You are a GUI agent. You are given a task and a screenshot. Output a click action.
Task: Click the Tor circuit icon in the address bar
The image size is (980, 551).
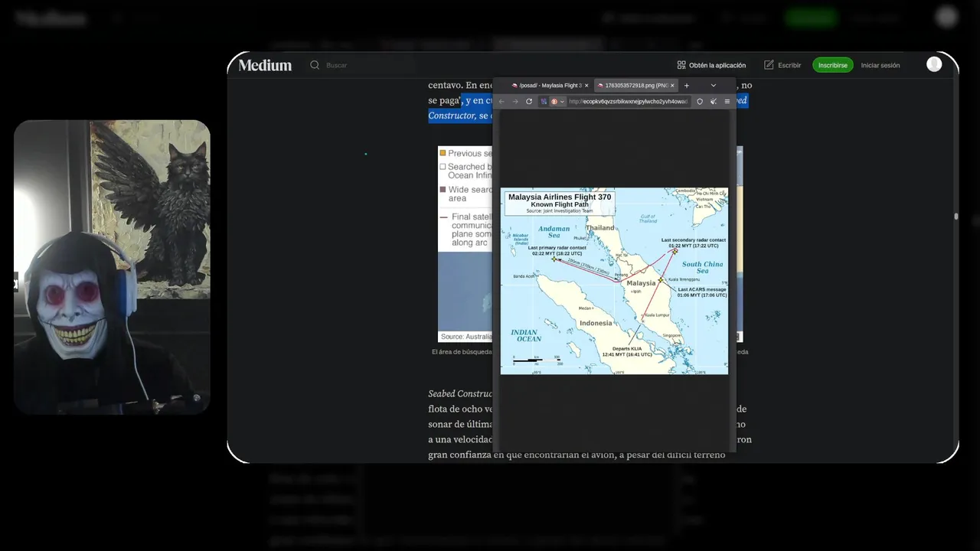click(544, 101)
